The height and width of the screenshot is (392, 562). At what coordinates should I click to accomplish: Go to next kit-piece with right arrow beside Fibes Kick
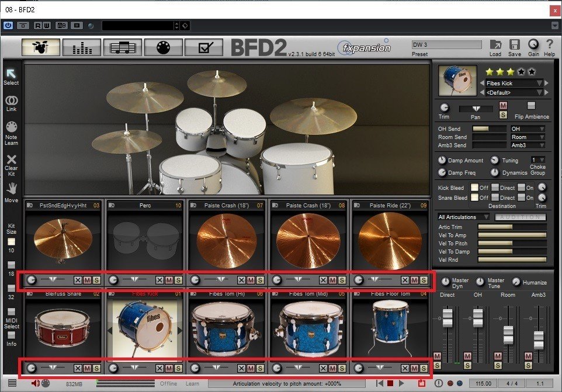click(x=547, y=83)
